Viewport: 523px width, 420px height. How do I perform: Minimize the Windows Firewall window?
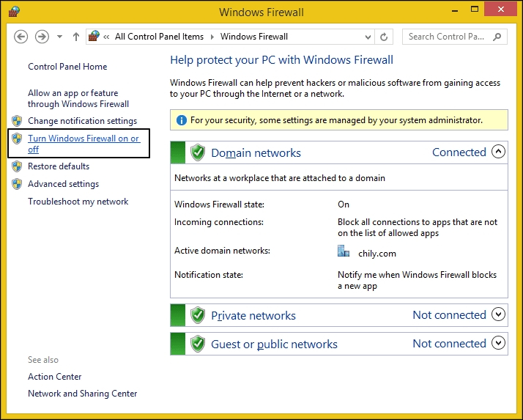click(x=454, y=10)
